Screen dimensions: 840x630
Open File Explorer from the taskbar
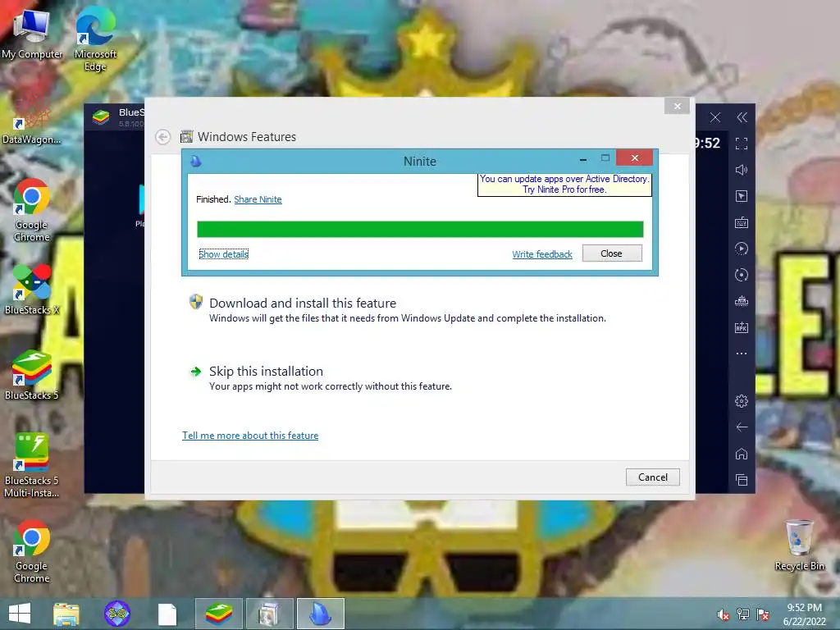66,614
